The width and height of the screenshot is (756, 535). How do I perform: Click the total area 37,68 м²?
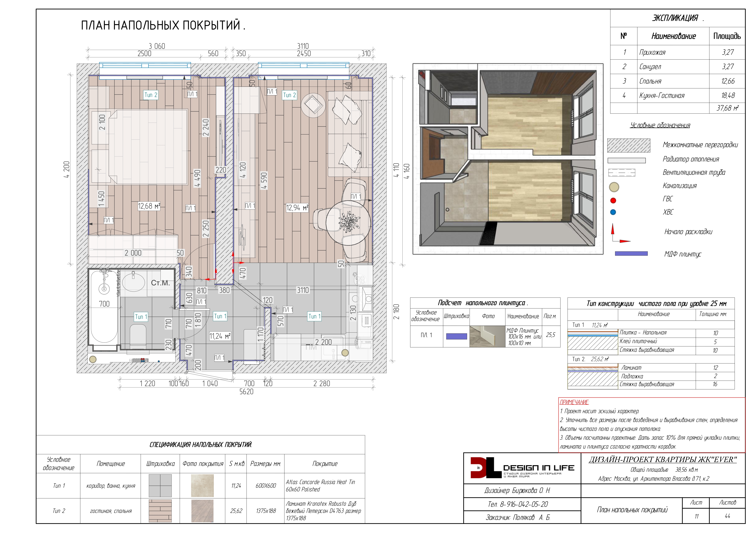coord(728,108)
